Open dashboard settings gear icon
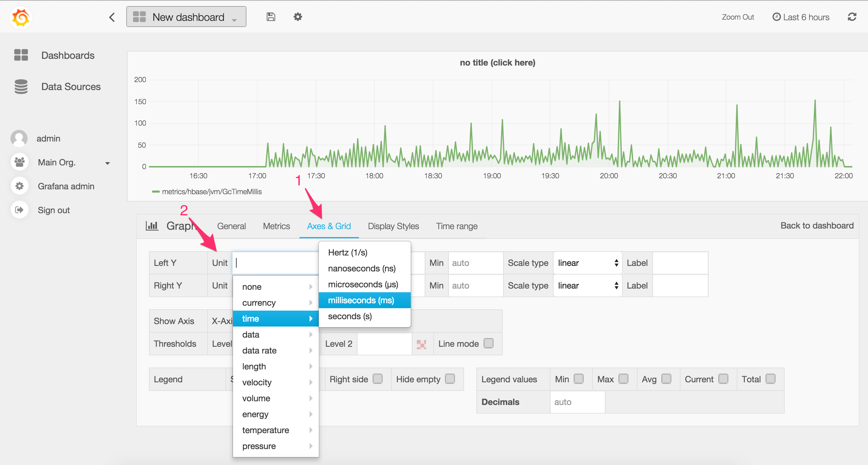The height and width of the screenshot is (465, 868). click(298, 17)
